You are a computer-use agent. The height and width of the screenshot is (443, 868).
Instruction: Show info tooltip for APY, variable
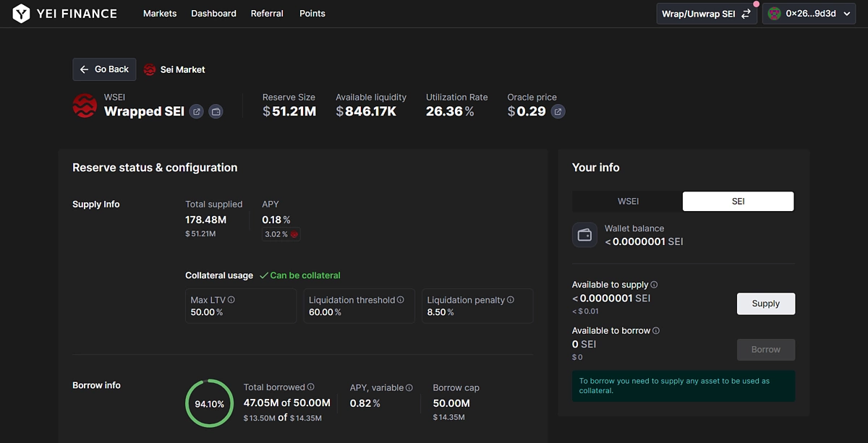409,387
